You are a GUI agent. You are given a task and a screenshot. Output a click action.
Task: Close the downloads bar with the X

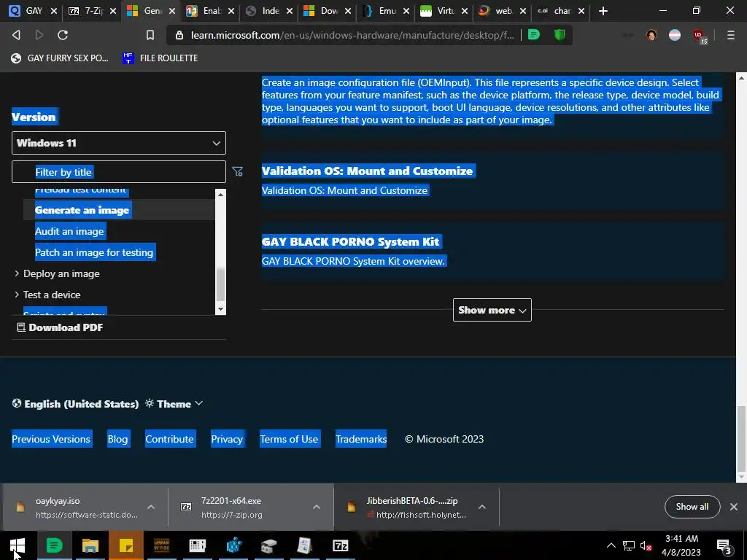(x=734, y=507)
